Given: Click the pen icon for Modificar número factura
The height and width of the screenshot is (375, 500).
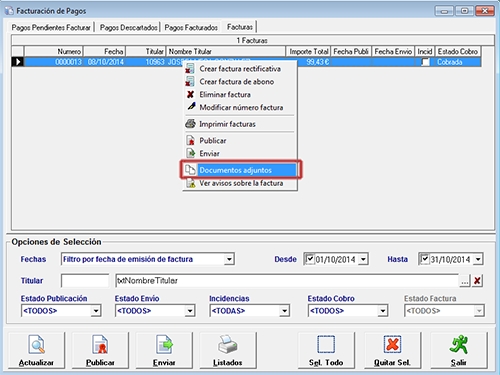Looking at the screenshot, I should 191,107.
